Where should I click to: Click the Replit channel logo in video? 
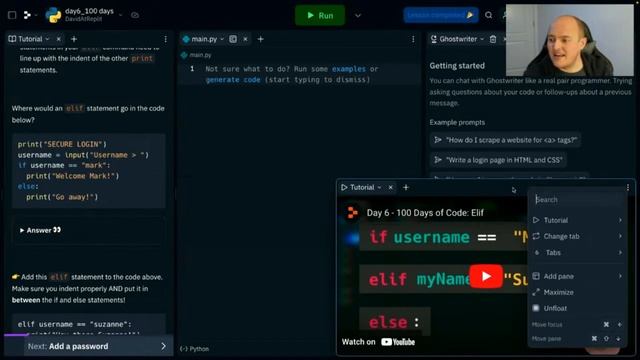pyautogui.click(x=352, y=212)
